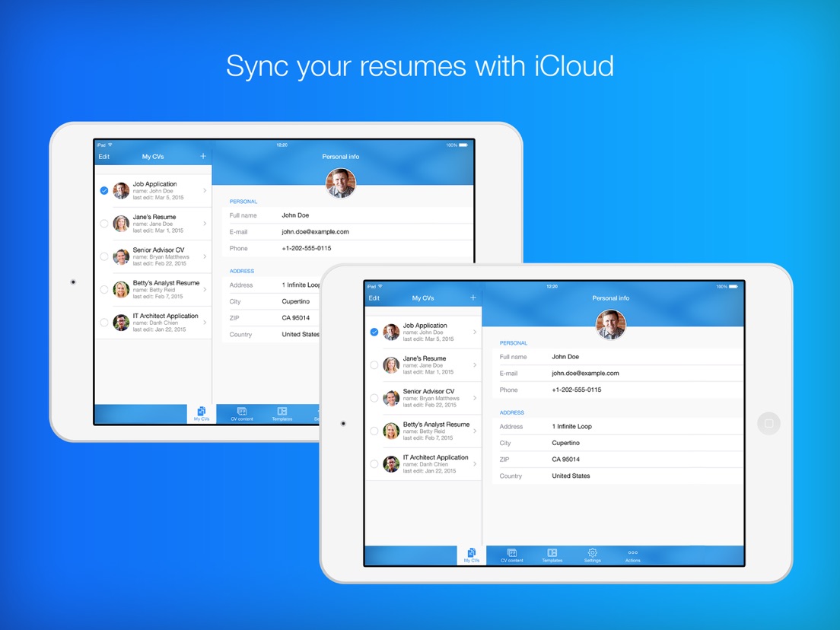Edit City field Cupertino on front iPad
The height and width of the screenshot is (630, 840).
(618, 443)
